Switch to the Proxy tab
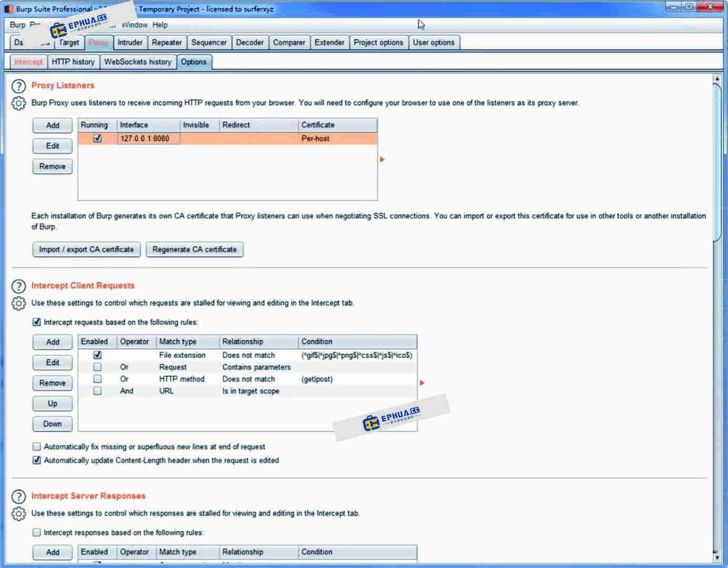 pyautogui.click(x=98, y=43)
